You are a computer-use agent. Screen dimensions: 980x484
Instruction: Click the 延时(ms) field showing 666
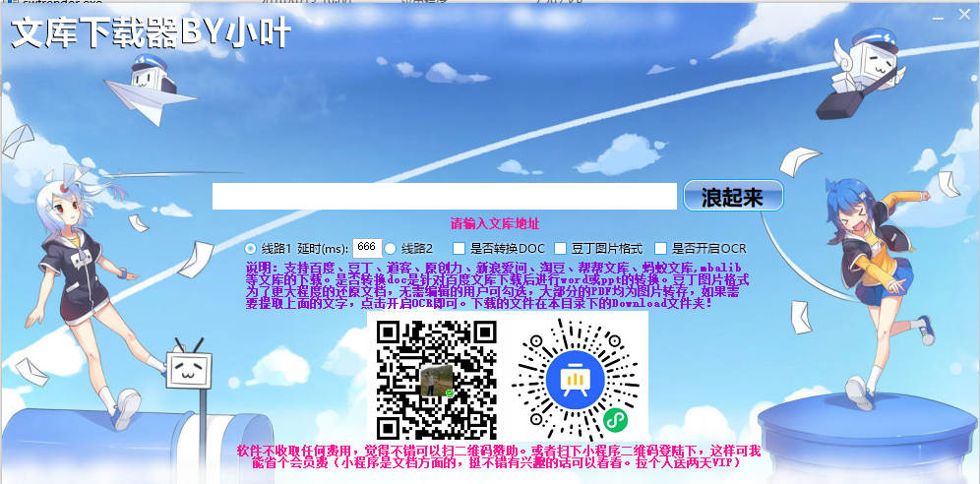(x=368, y=248)
